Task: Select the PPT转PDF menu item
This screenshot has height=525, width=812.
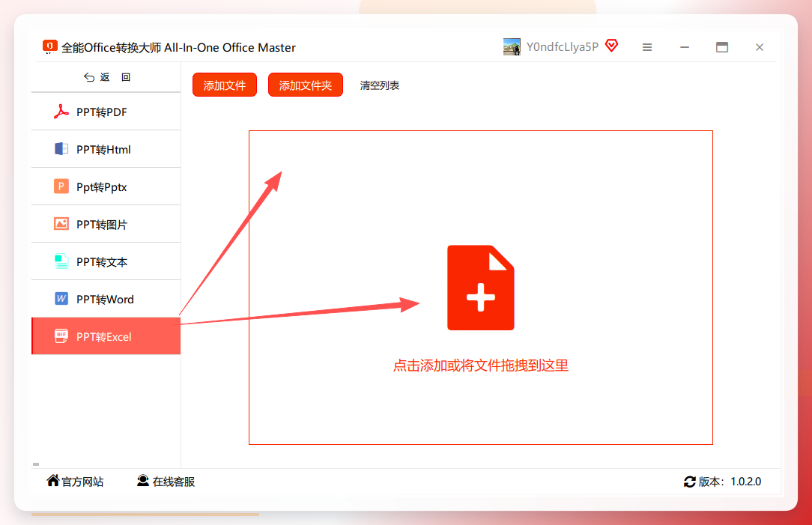Action: 106,112
